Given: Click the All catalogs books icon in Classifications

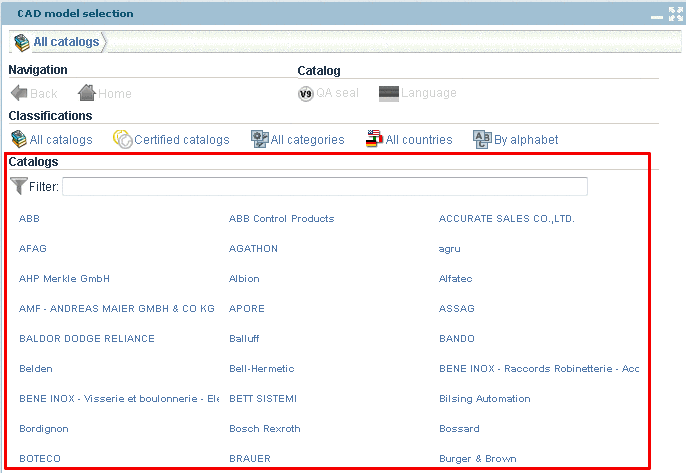Looking at the screenshot, I should coord(18,140).
